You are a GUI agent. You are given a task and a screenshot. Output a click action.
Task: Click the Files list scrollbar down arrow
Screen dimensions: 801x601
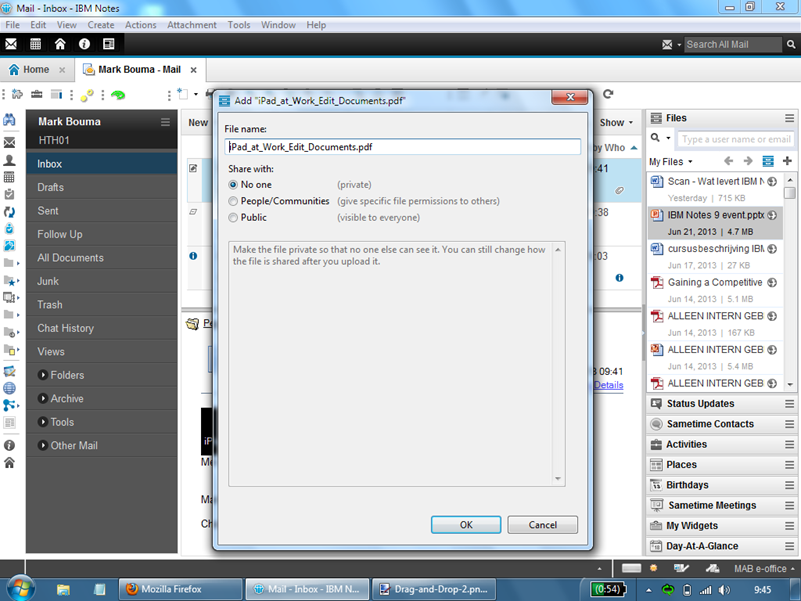(790, 384)
